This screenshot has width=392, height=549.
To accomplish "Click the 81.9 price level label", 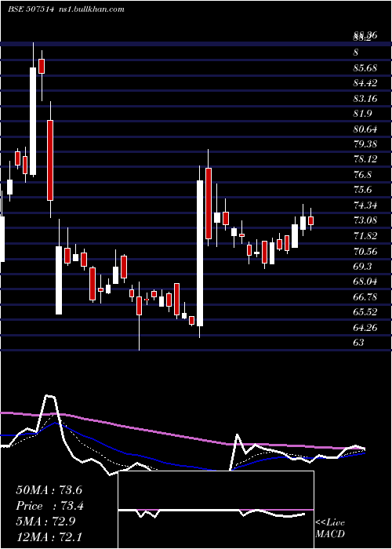I will pos(362,114).
